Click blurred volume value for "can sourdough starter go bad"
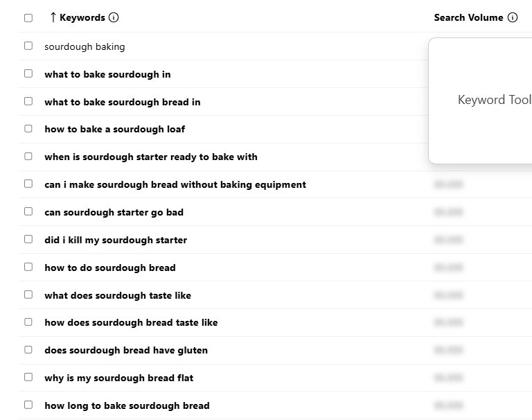The height and width of the screenshot is (420, 532). [x=448, y=212]
